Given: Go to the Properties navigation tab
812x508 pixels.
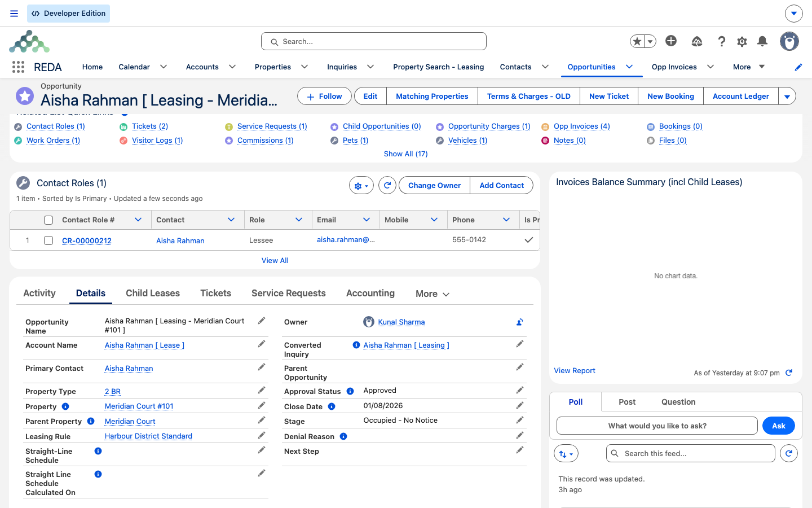Looking at the screenshot, I should (x=273, y=67).
